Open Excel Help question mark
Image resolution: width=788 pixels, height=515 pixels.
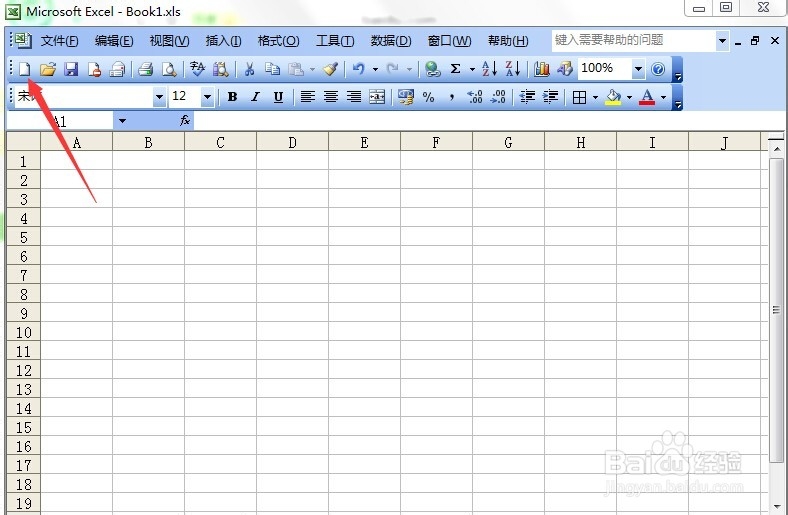coord(657,69)
